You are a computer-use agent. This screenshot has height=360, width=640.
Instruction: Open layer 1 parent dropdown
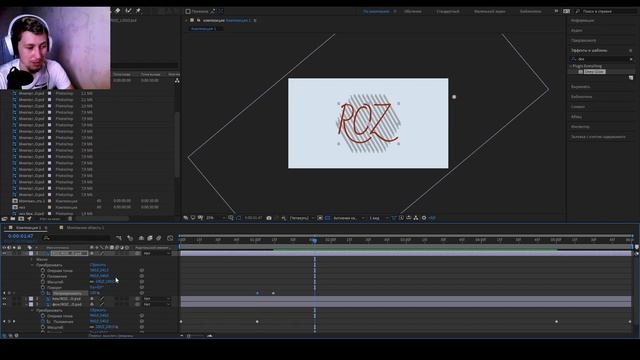click(157, 253)
